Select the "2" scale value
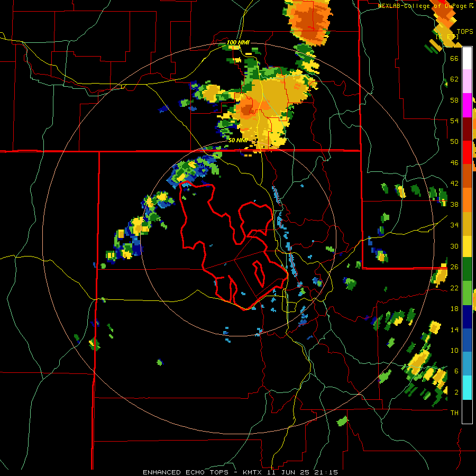This screenshot has height=476, width=476. [456, 392]
